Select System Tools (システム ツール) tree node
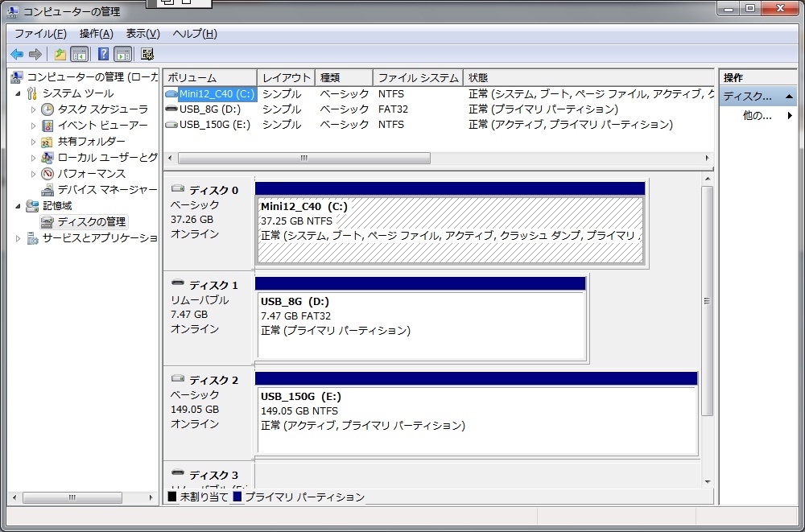This screenshot has height=532, width=805. pos(70,93)
